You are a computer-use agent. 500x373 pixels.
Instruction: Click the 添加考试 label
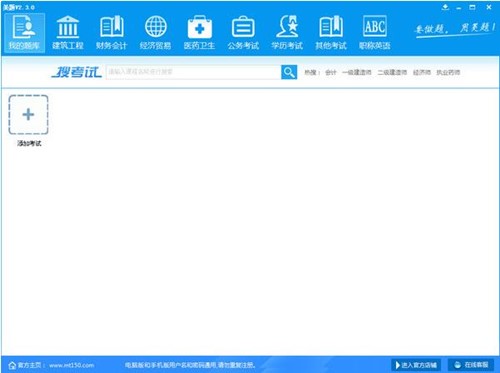(x=29, y=143)
